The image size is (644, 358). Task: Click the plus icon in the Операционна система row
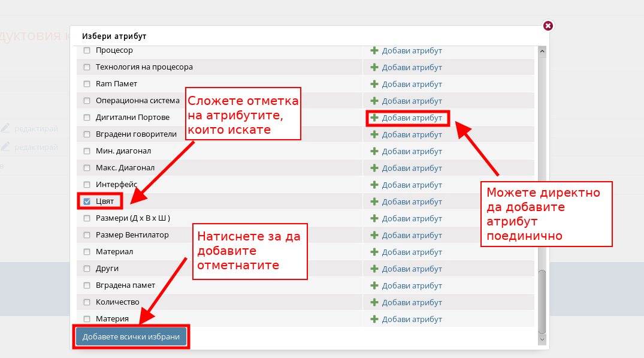tap(374, 101)
